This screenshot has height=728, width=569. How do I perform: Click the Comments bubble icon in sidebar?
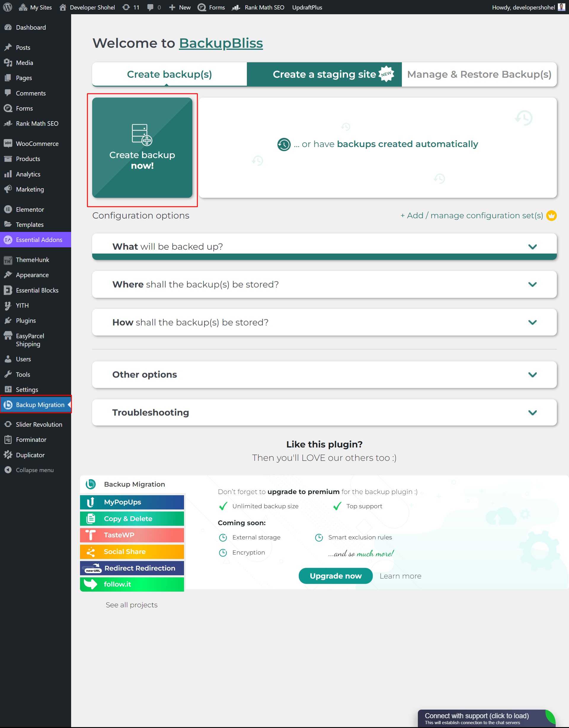pyautogui.click(x=8, y=93)
